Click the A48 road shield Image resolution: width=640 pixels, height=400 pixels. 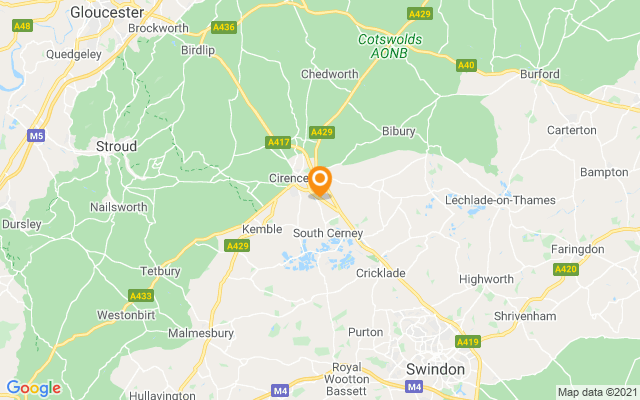pos(22,26)
